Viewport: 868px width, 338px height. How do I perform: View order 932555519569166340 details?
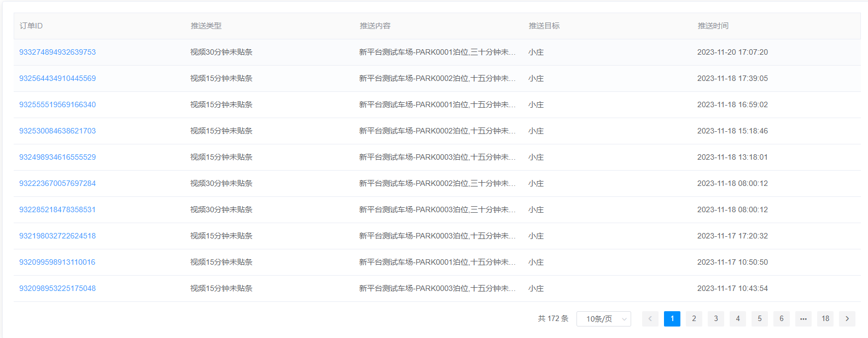point(57,104)
